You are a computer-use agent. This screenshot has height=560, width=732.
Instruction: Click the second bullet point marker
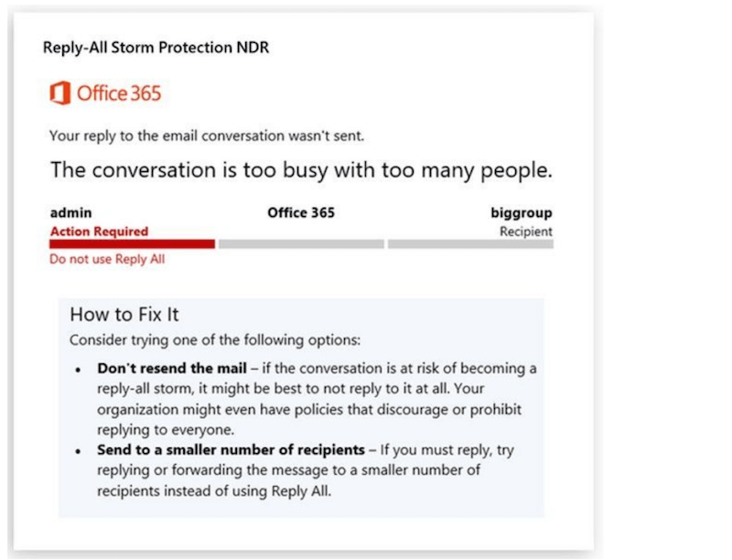point(80,452)
